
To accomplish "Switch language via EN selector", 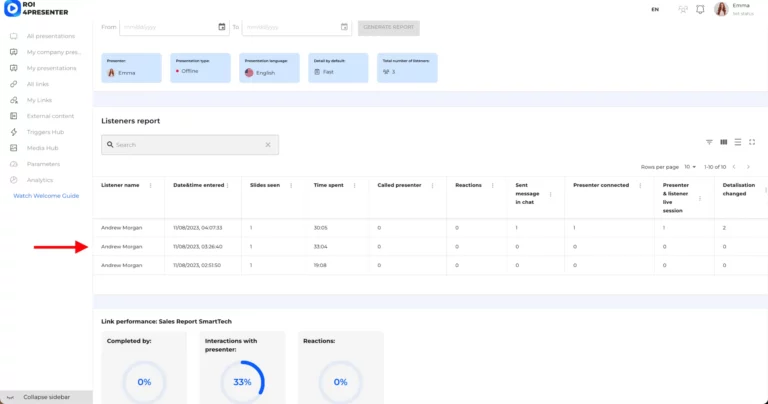I will tap(655, 9).
